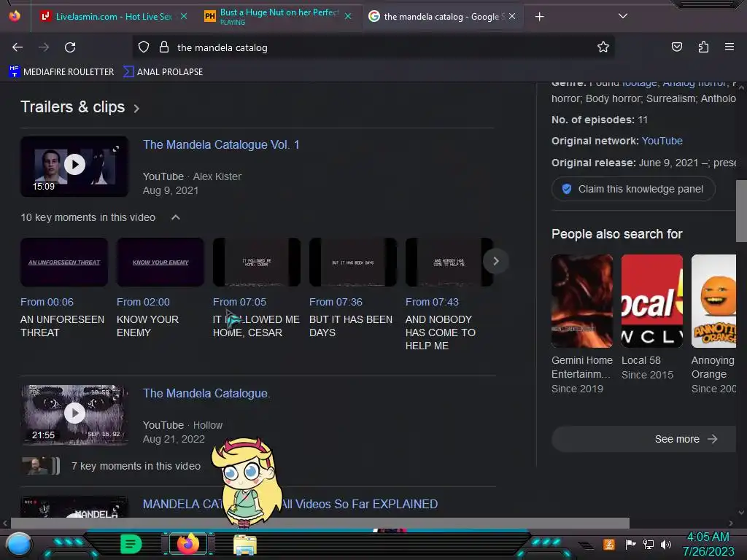Viewport: 747px width, 560px height.
Task: Collapse the 10 key moments section
Action: click(x=175, y=217)
